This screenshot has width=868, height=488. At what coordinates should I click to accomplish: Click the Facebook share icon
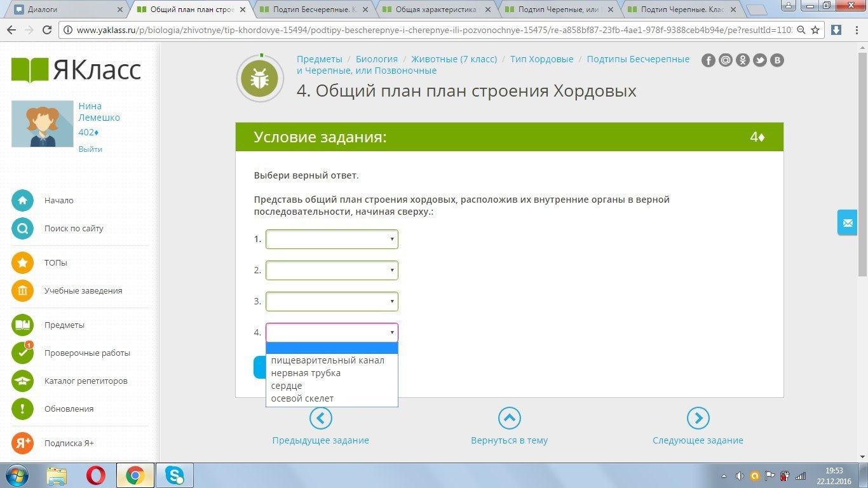[x=709, y=60]
